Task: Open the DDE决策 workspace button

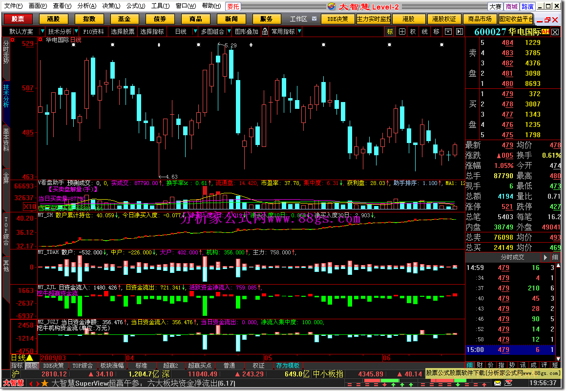Action: tap(337, 19)
